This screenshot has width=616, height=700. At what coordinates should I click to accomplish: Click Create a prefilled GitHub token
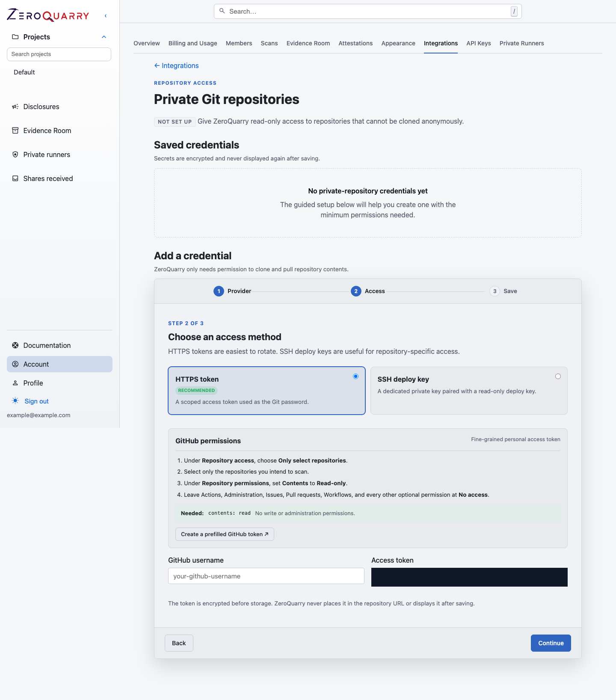point(225,534)
